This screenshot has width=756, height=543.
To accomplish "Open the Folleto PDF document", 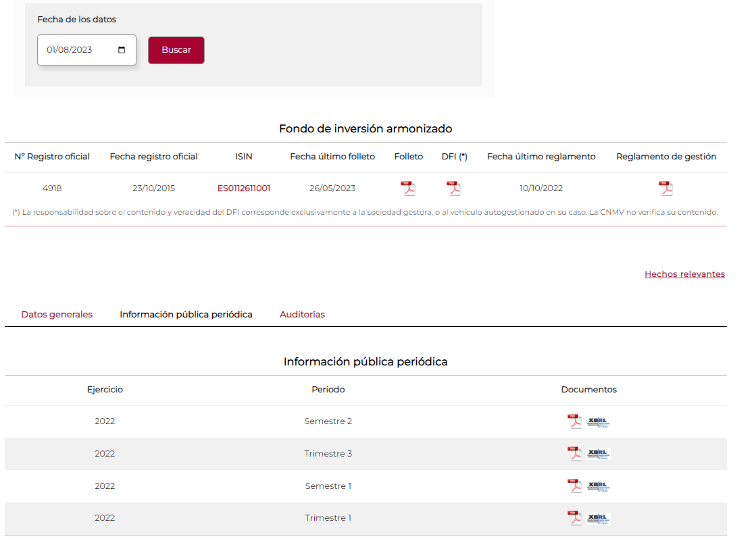I will [408, 188].
